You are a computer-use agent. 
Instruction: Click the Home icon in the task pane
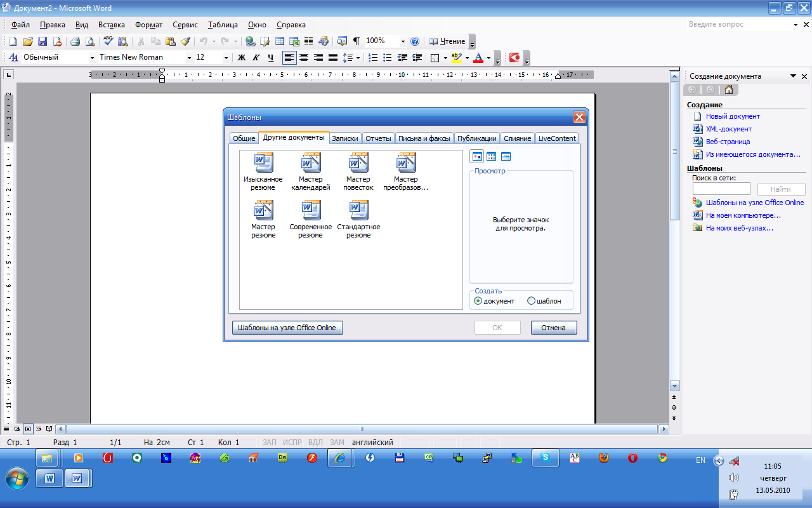point(729,90)
